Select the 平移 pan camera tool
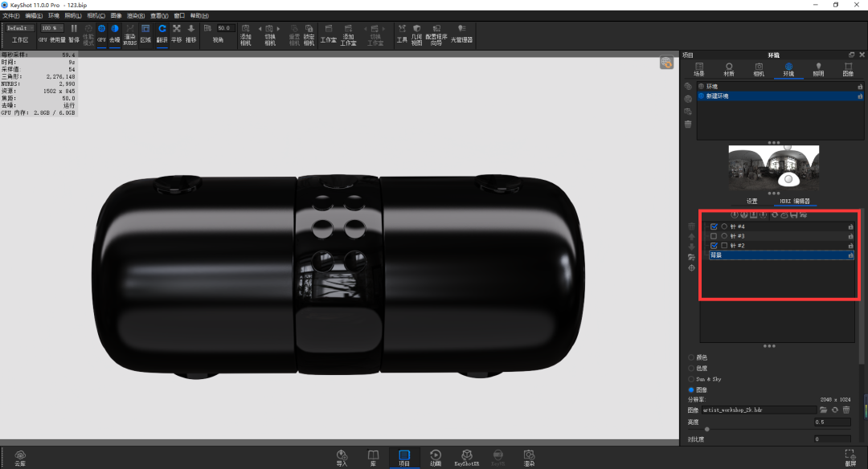The width and height of the screenshot is (868, 469). coord(177,34)
